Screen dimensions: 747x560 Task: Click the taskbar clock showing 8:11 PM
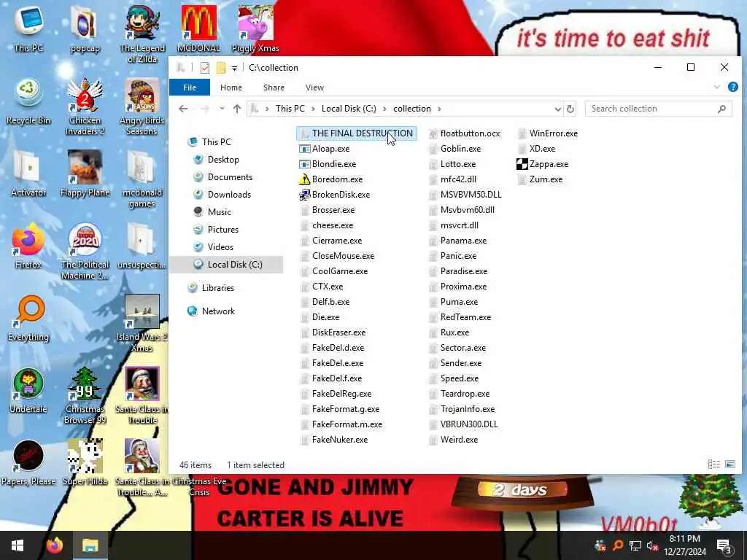click(x=684, y=545)
